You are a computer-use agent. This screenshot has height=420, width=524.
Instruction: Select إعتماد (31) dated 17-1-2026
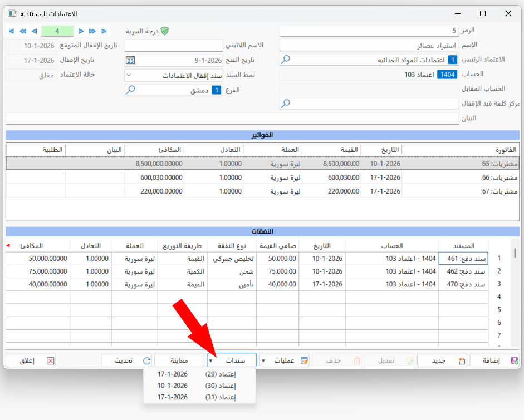coord(199,397)
